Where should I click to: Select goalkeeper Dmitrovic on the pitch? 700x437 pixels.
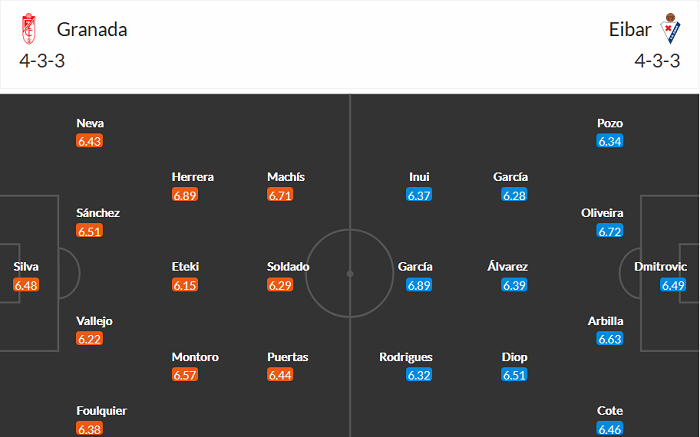coord(661,267)
